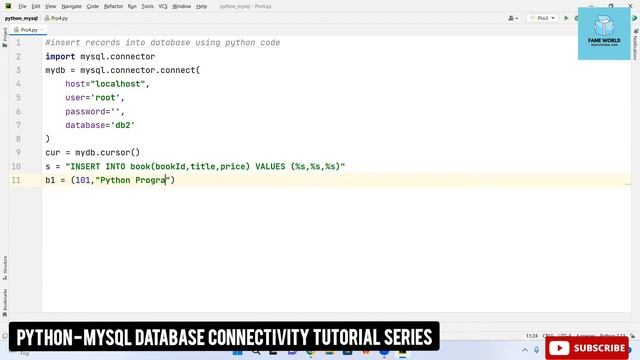Click line number 3 in the gutter

18,70
